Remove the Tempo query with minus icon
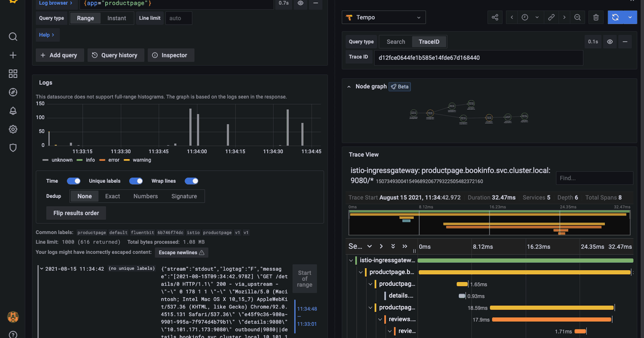644x338 pixels. click(x=625, y=41)
